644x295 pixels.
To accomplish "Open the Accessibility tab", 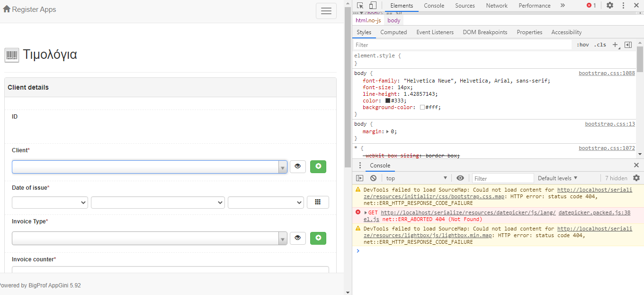I will tap(566, 32).
